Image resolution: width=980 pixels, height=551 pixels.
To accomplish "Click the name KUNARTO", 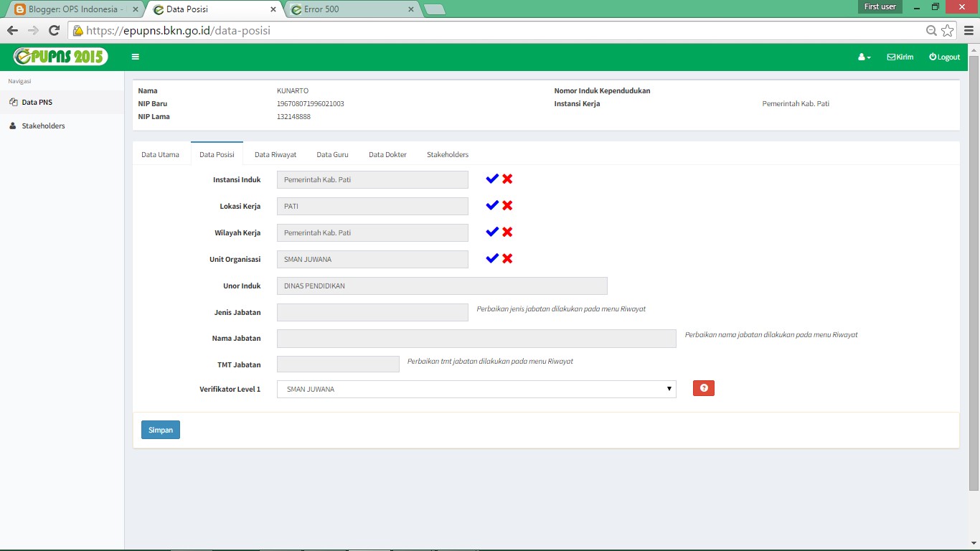I will tap(293, 90).
